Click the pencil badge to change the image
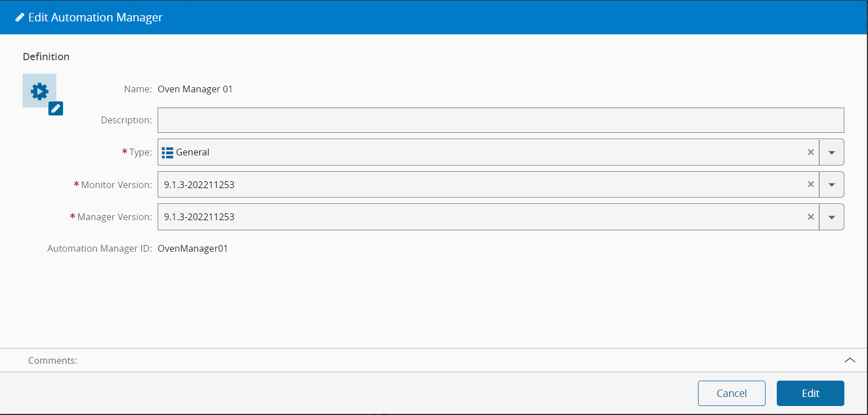Screen dimensions: 868x415 56,108
